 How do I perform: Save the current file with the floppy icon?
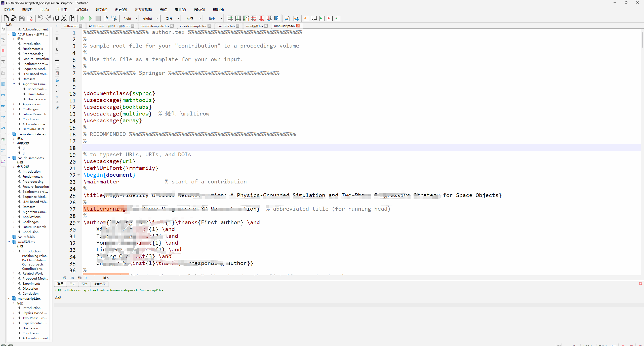(x=22, y=18)
